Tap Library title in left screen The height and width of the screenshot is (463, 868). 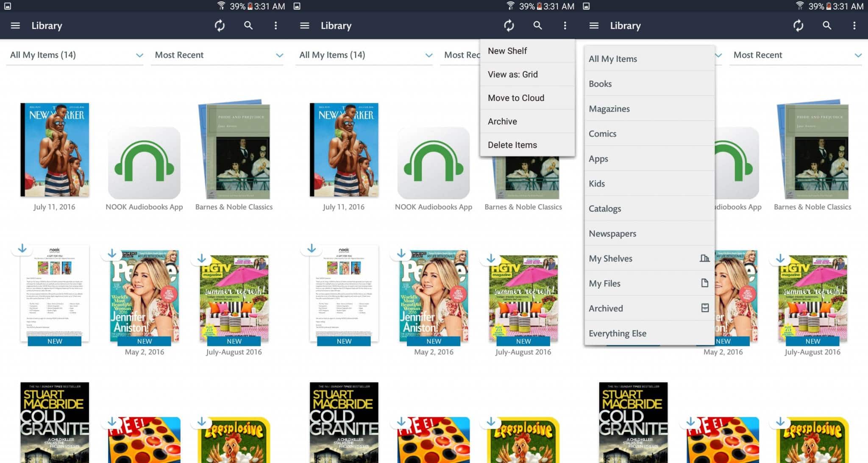point(47,25)
